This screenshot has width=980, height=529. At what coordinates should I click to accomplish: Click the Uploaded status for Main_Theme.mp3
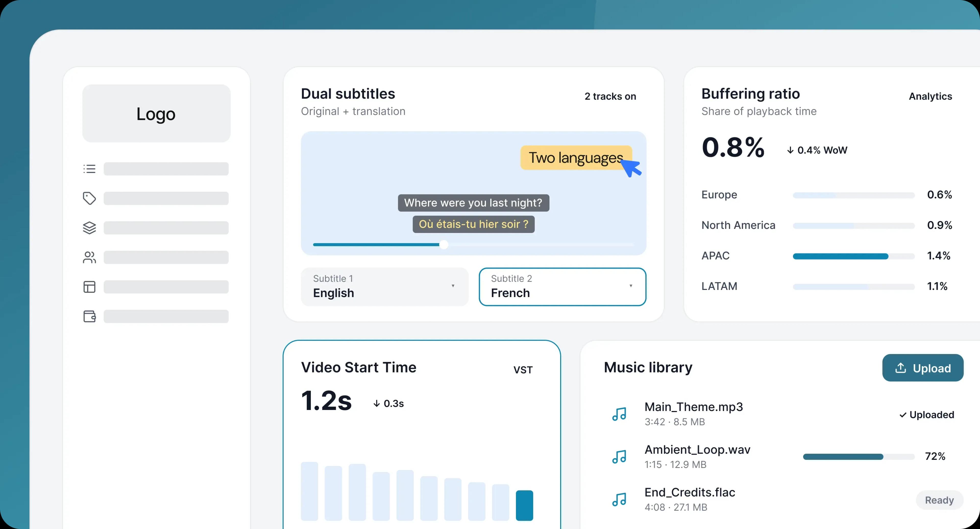(x=926, y=414)
